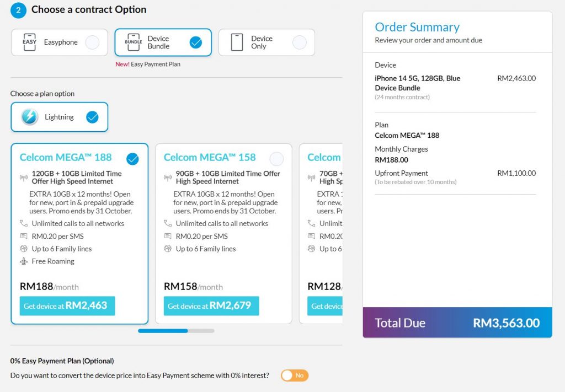Click MEGA 158 family lines icon
The image size is (565, 392).
pyautogui.click(x=168, y=249)
